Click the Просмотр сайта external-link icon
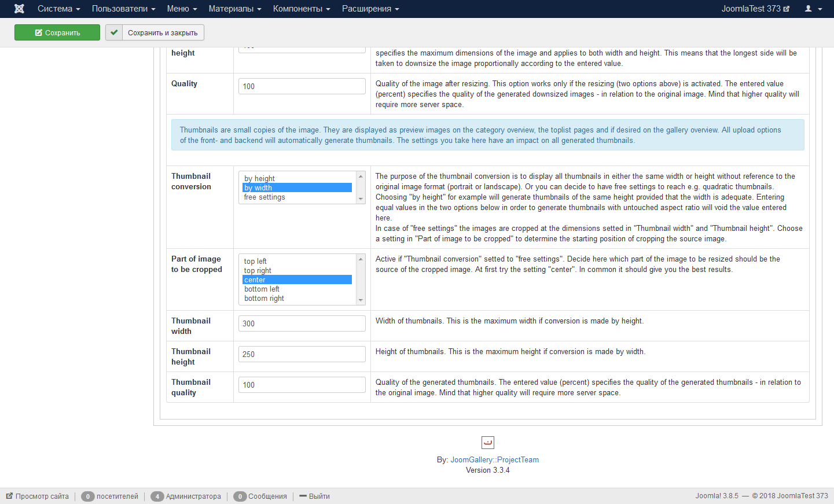This screenshot has width=834, height=504. [x=9, y=496]
